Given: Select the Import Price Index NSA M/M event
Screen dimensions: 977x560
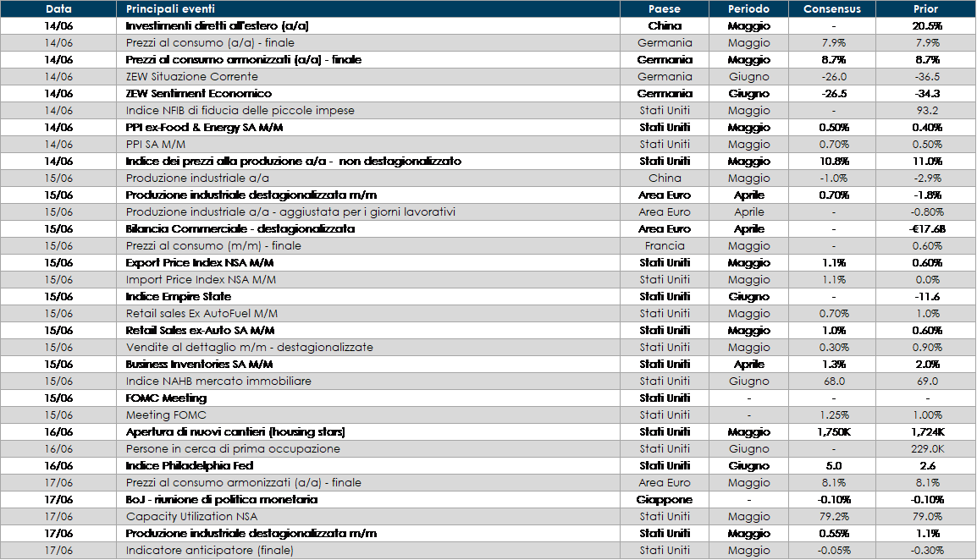Looking at the screenshot, I should (x=201, y=280).
